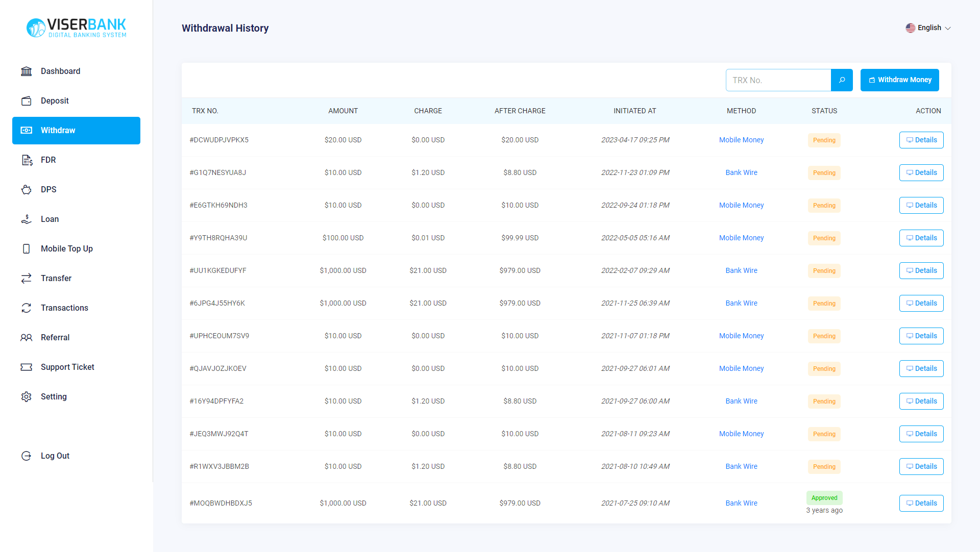The width and height of the screenshot is (980, 552).
Task: Click the Log Out arrow icon
Action: (27, 456)
